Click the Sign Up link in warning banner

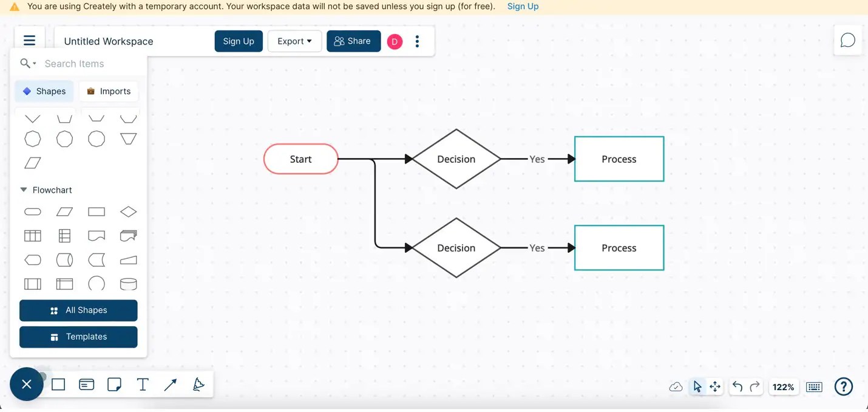pos(523,6)
